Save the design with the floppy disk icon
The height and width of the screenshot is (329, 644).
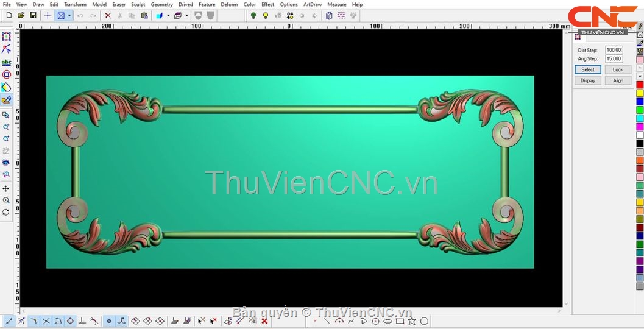point(33,16)
